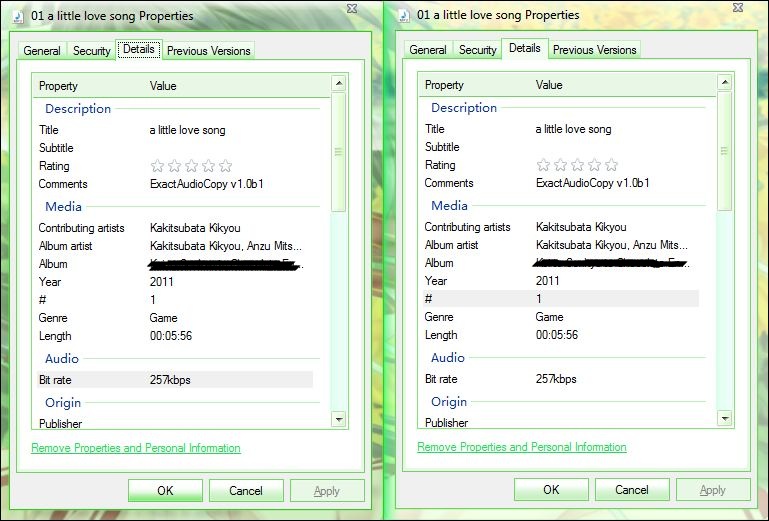This screenshot has width=769, height=521.
Task: Select Title value 'a little love song' left window
Action: (x=187, y=130)
